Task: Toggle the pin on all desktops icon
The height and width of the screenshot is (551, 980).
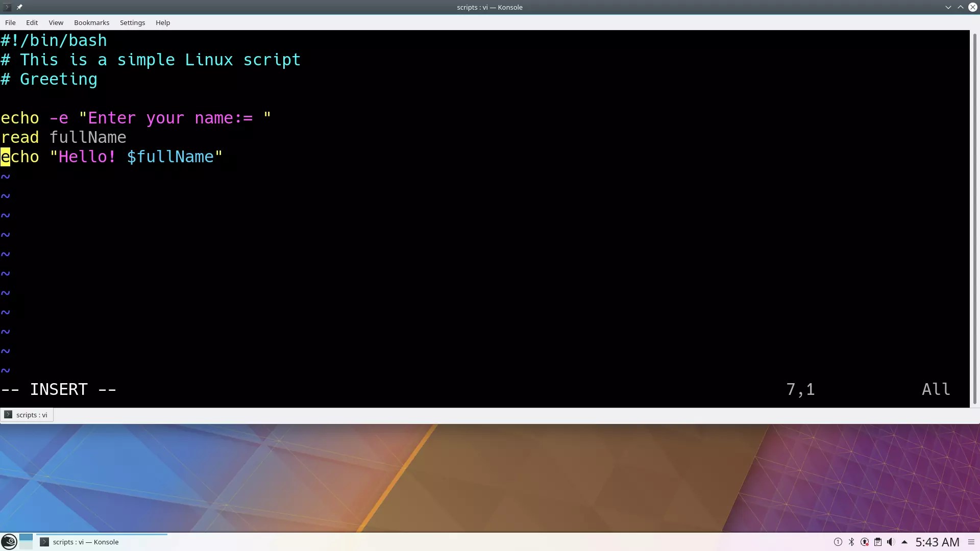Action: [19, 7]
